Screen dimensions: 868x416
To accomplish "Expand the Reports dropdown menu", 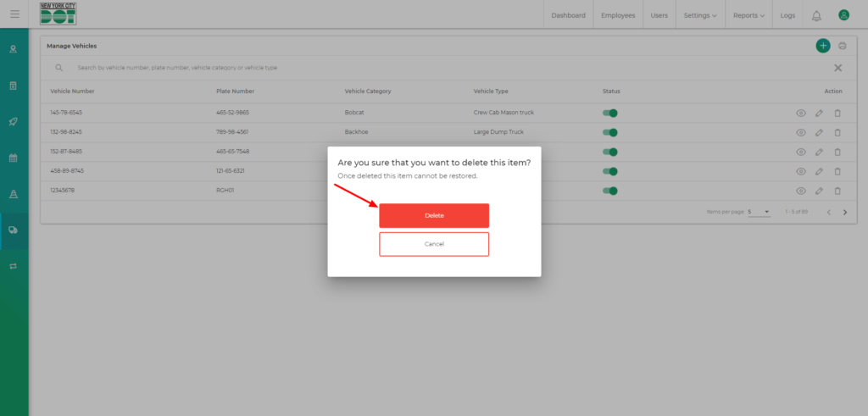I will (x=748, y=15).
